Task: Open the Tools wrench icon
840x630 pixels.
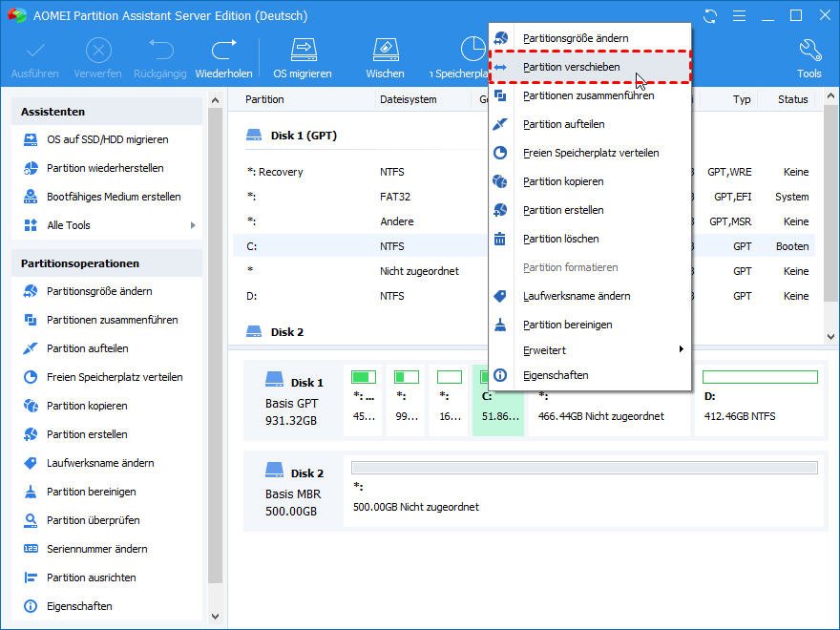Action: (808, 51)
